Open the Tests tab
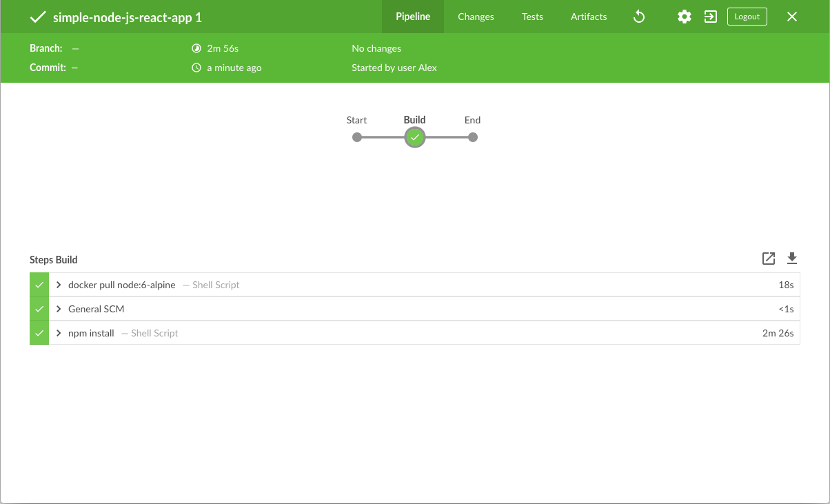This screenshot has height=504, width=830. pos(532,17)
